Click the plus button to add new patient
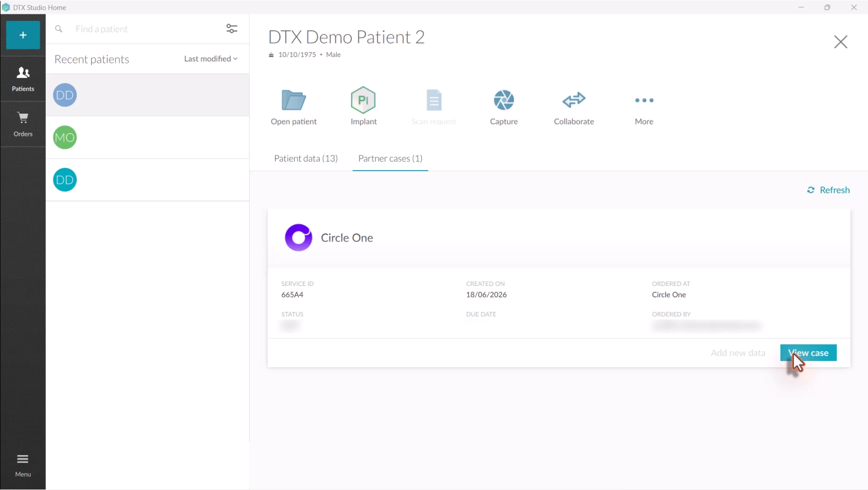Screen dimensions: 868x490 click(x=23, y=35)
